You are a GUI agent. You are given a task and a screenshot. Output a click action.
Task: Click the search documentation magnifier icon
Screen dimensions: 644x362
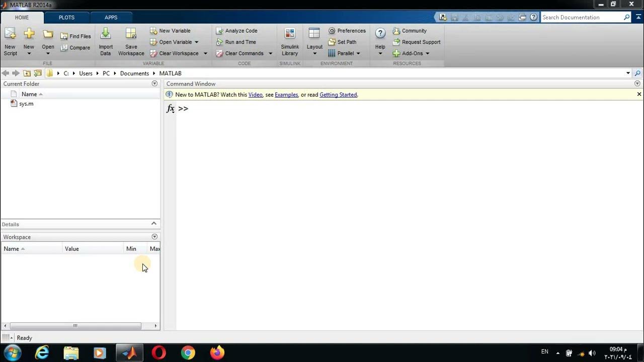point(626,17)
